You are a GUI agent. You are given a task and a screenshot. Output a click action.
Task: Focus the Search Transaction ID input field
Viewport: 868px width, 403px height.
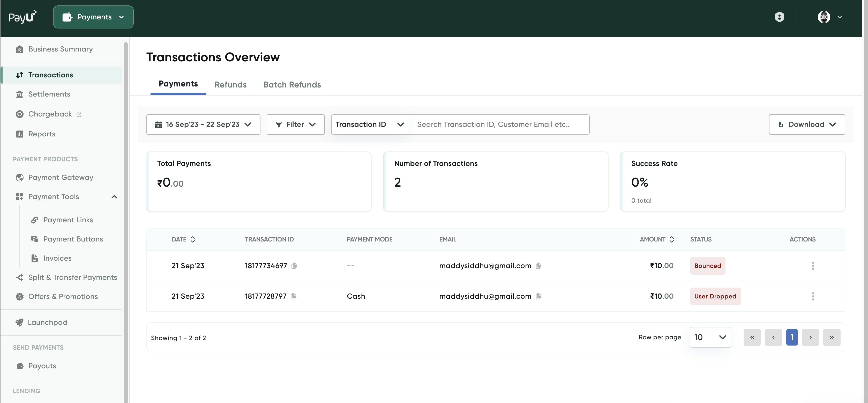[x=499, y=124]
